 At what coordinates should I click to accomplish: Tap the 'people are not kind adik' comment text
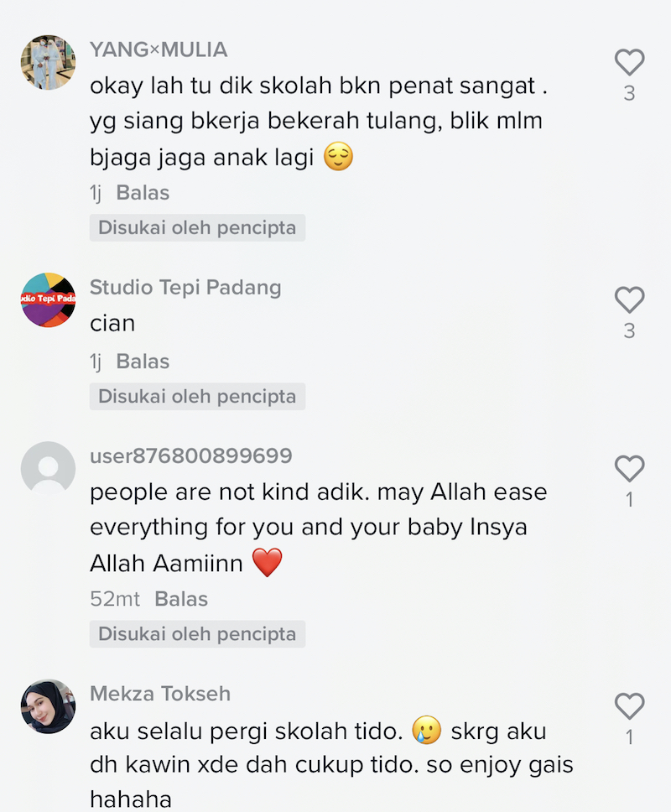(319, 528)
